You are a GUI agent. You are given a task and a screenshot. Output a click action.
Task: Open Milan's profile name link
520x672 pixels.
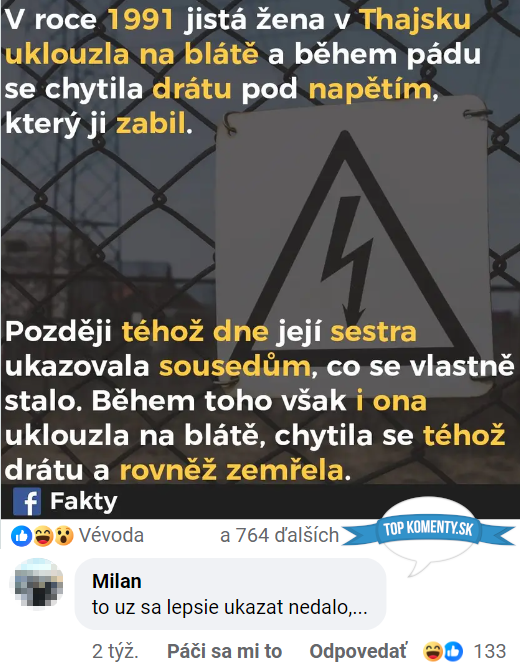(117, 581)
